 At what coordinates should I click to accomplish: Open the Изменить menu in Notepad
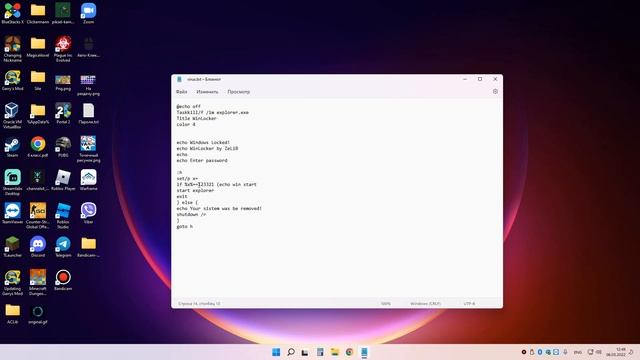[207, 92]
